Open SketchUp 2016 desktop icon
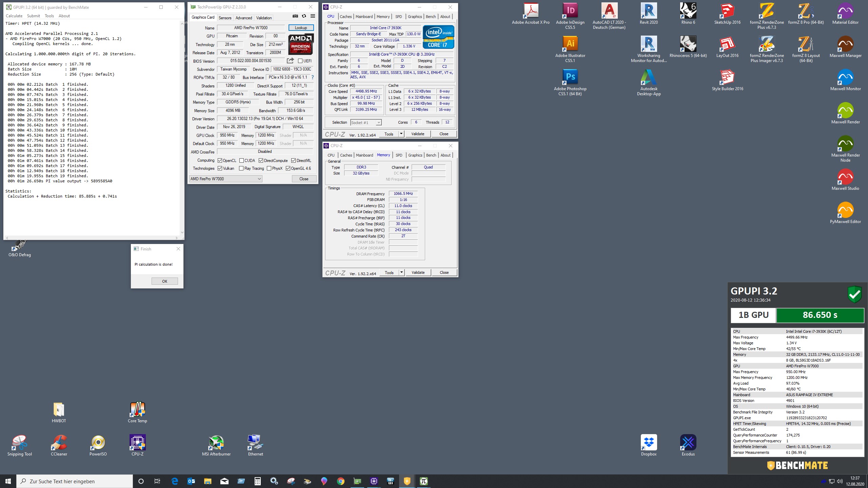The width and height of the screenshot is (868, 488). (727, 14)
